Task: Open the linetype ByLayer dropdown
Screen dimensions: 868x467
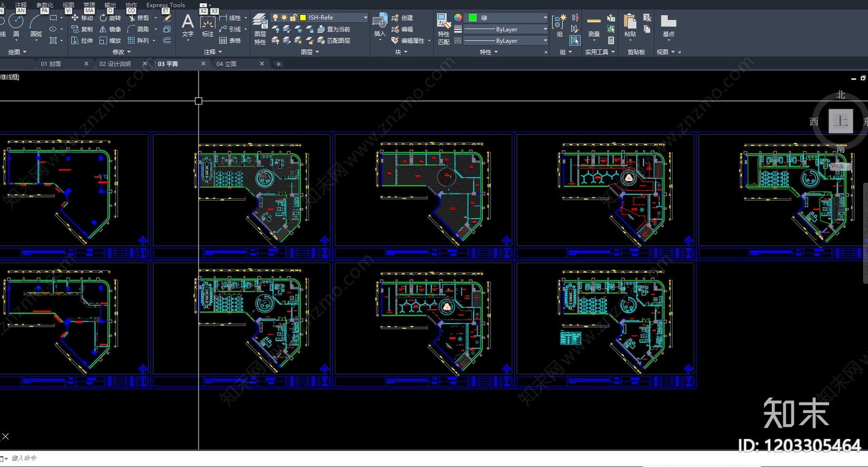Action: click(x=506, y=41)
